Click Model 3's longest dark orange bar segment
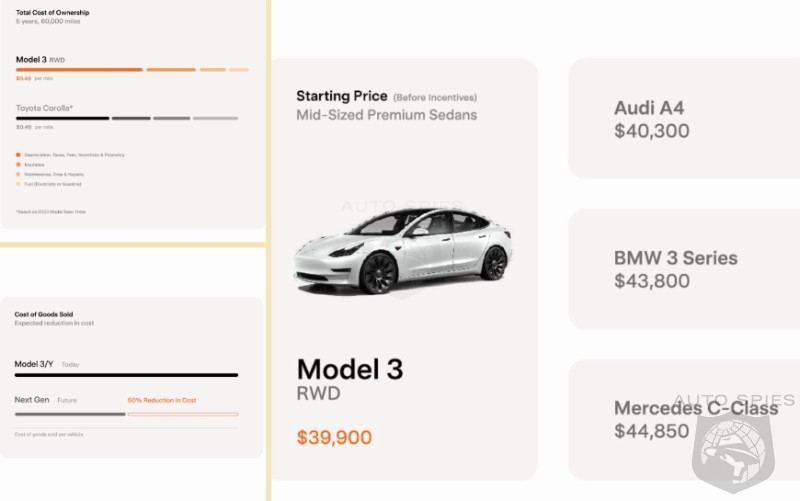 click(x=79, y=69)
